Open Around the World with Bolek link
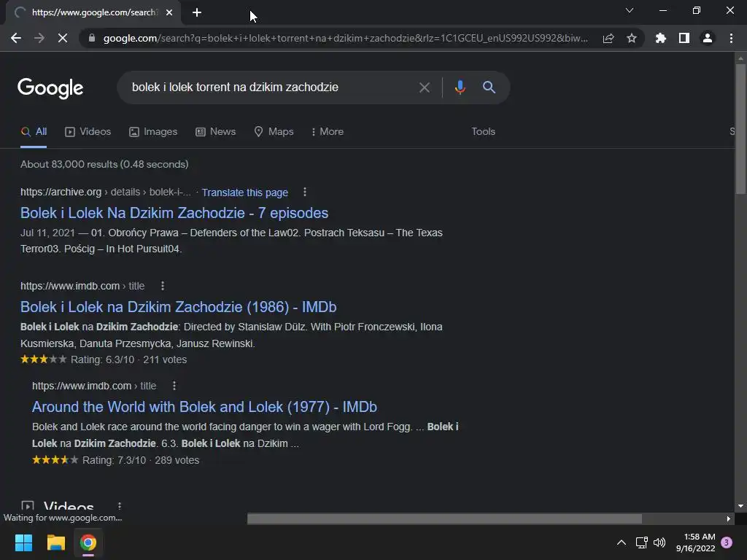747x560 pixels. click(x=204, y=407)
